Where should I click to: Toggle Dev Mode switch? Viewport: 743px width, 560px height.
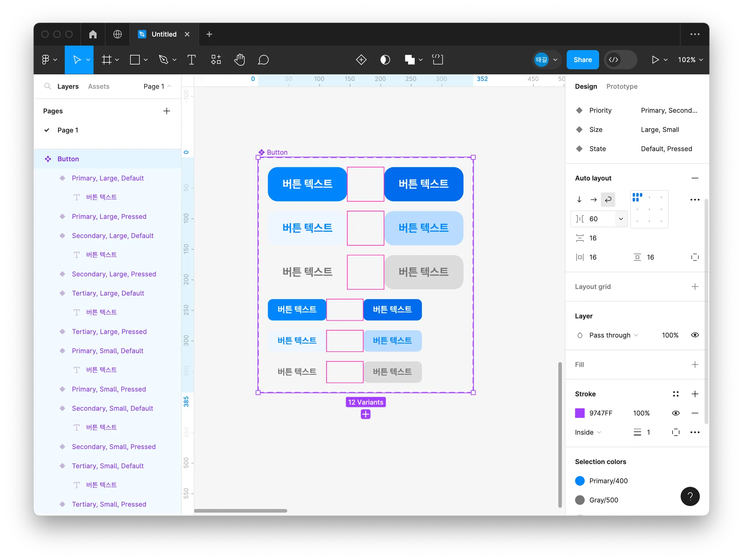pos(621,60)
